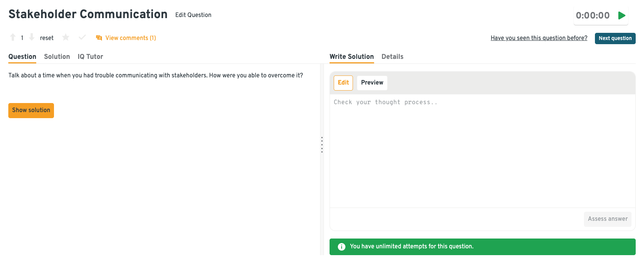Screen dimensions: 644x274
Task: Click the comments speech bubble icon
Action: [x=99, y=38]
